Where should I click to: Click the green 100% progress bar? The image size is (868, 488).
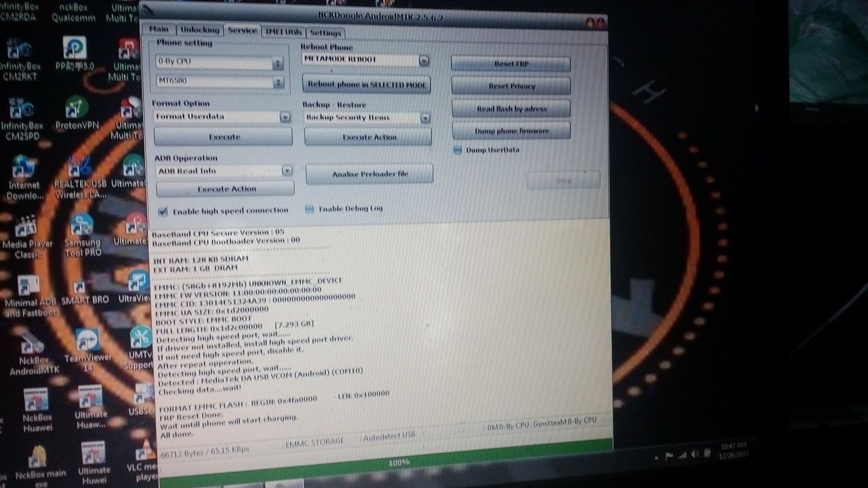click(x=387, y=462)
